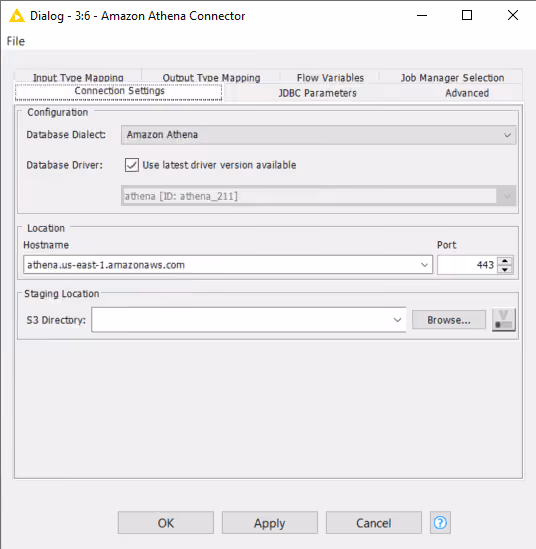
Task: Click inside the S3 Directory text field
Action: 241,320
